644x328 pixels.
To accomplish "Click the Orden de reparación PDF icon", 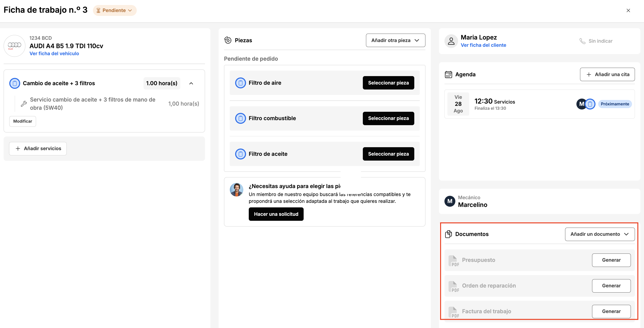I will click(x=454, y=286).
